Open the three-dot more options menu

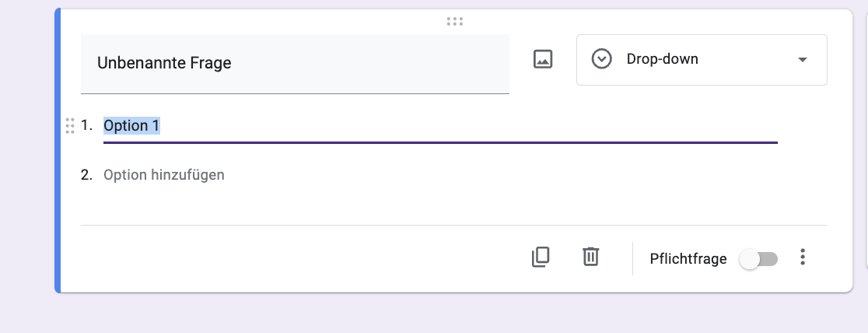[803, 258]
